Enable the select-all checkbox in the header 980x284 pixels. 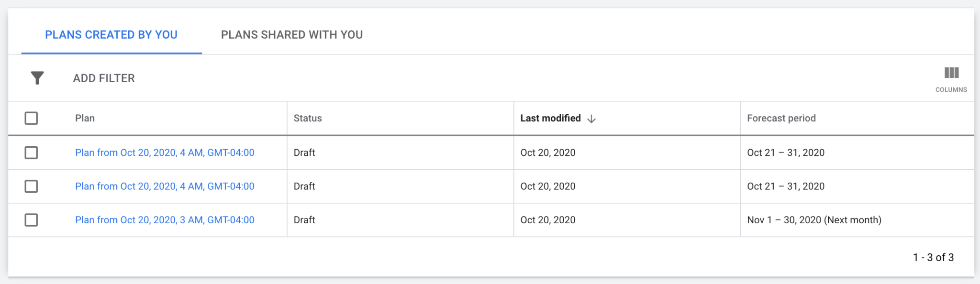pyautogui.click(x=31, y=118)
